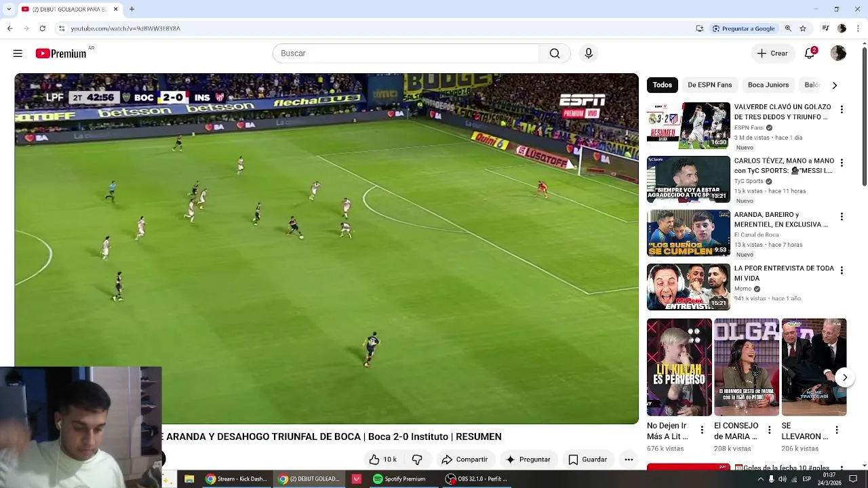Screen dimensions: 868x488
Task: Open options for La Peor Entrevista video
Action: tap(842, 270)
